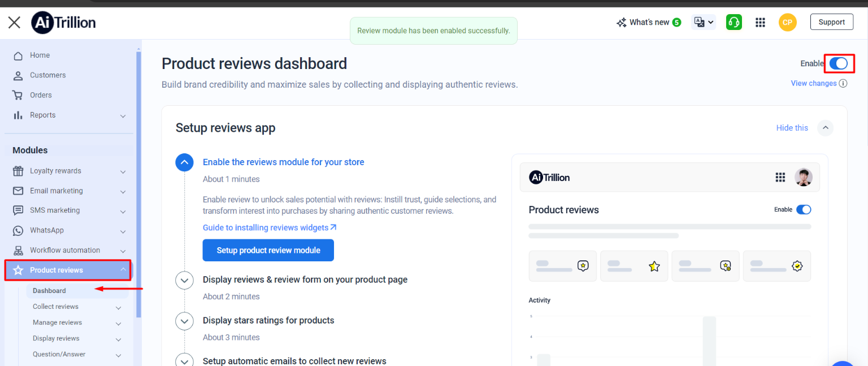Open the Collect reviews submenu item
Viewport: 868px width, 366px height.
[x=55, y=307]
